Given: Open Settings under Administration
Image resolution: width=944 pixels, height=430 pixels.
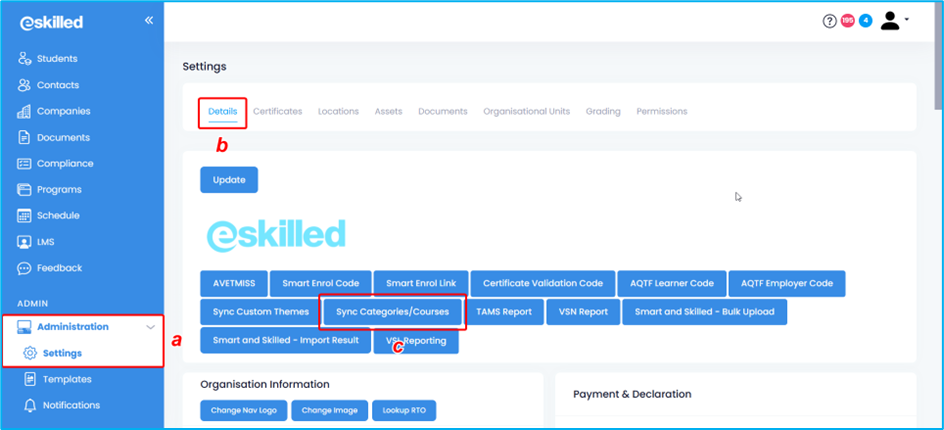Looking at the screenshot, I should [x=61, y=353].
